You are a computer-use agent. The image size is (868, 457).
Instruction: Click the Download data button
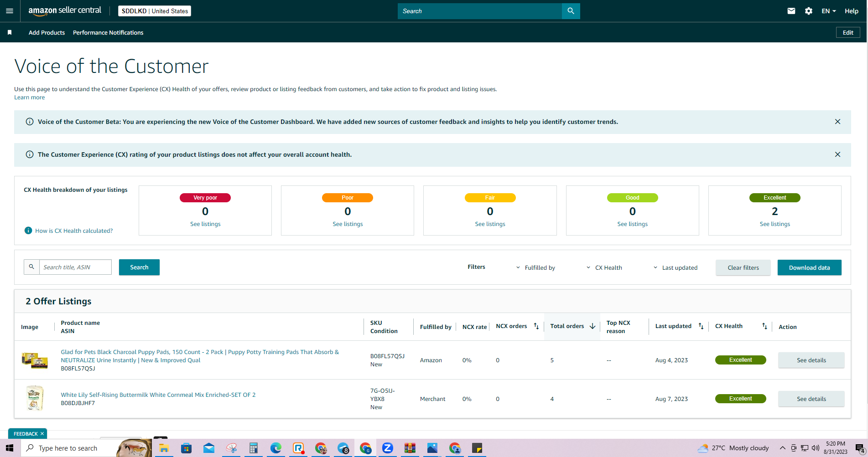[x=809, y=268]
